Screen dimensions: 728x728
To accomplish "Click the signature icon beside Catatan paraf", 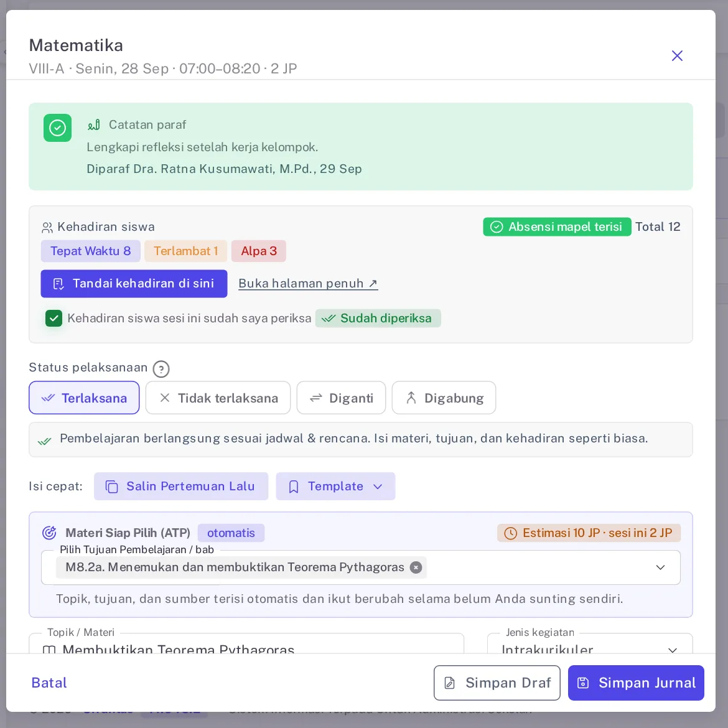I will point(94,125).
